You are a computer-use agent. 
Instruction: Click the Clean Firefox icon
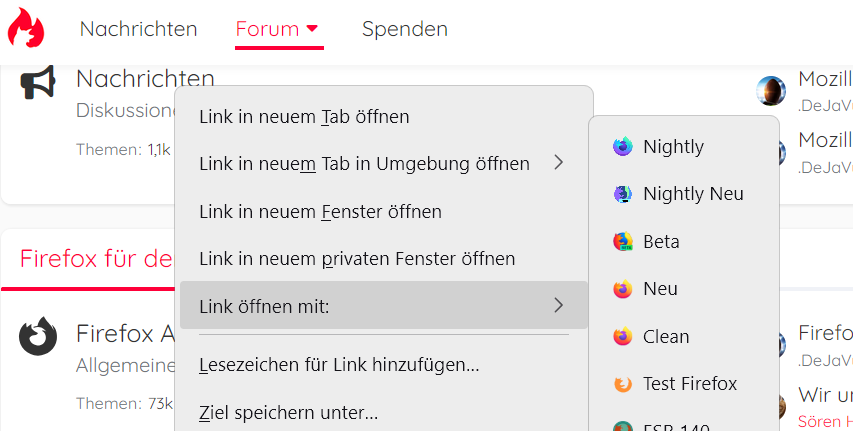(x=623, y=337)
